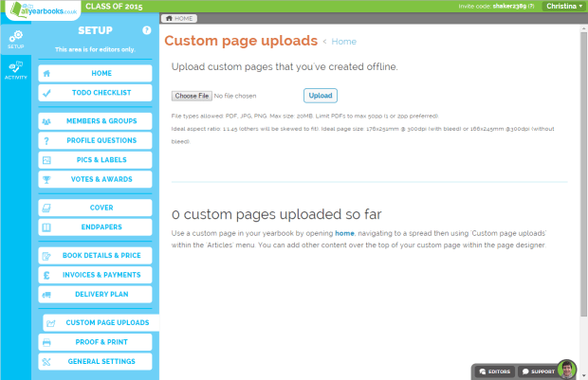Screen dimensions: 588x380
Task: Open Home in setup menu
Action: coord(95,74)
